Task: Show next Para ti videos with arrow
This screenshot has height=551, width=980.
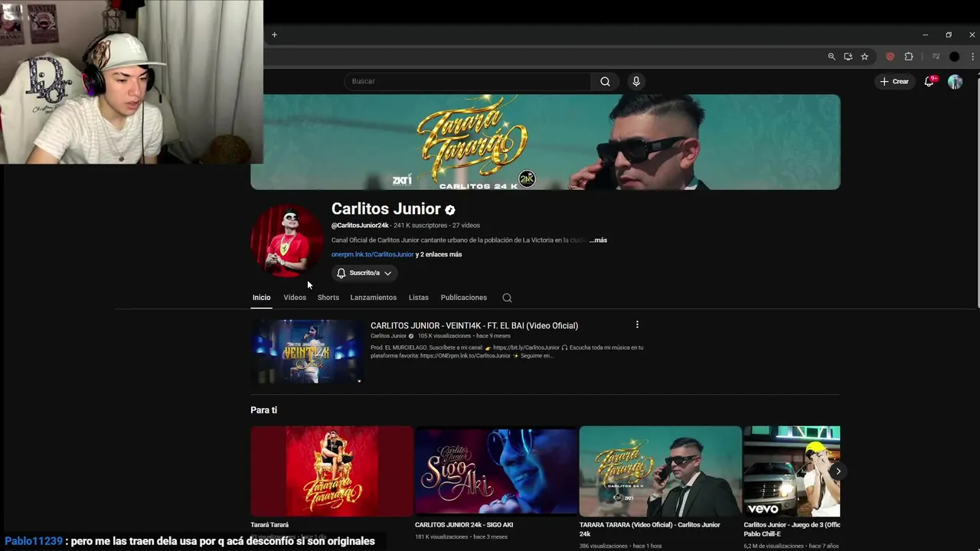Action: pyautogui.click(x=838, y=471)
